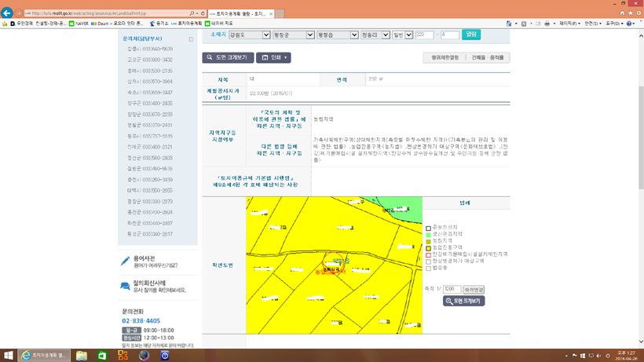Click the 행위제한열람 tab button
Image resolution: width=644 pixels, height=362 pixels.
tap(445, 57)
